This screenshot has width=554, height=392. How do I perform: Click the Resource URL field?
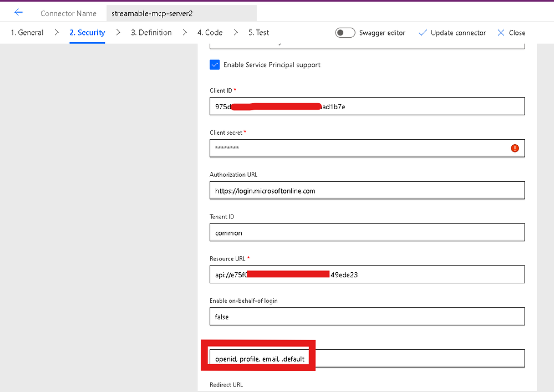pyautogui.click(x=367, y=274)
